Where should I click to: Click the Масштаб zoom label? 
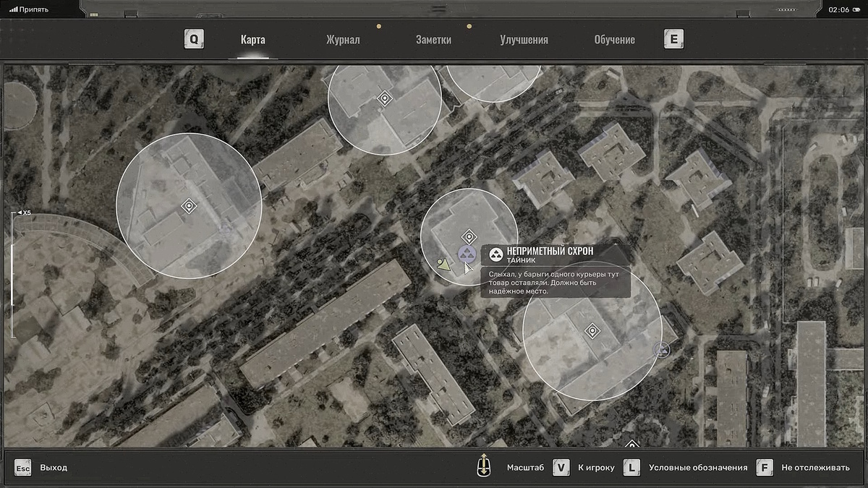[x=524, y=468]
